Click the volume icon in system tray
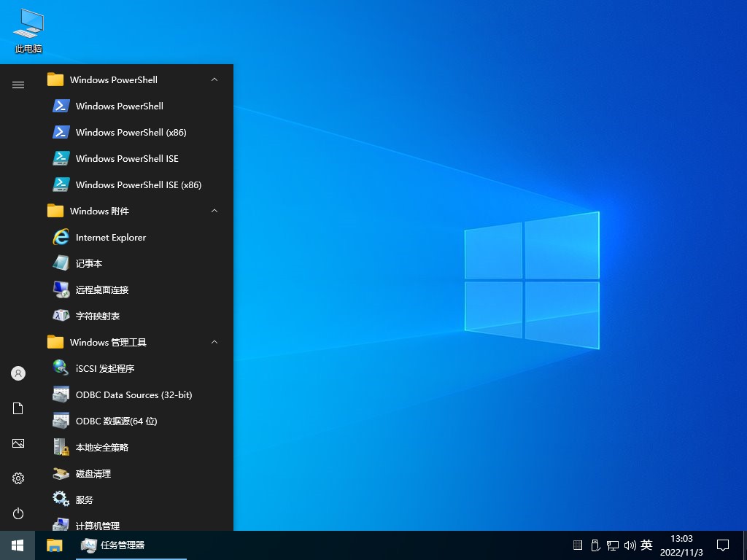Image resolution: width=747 pixels, height=560 pixels. 630,545
